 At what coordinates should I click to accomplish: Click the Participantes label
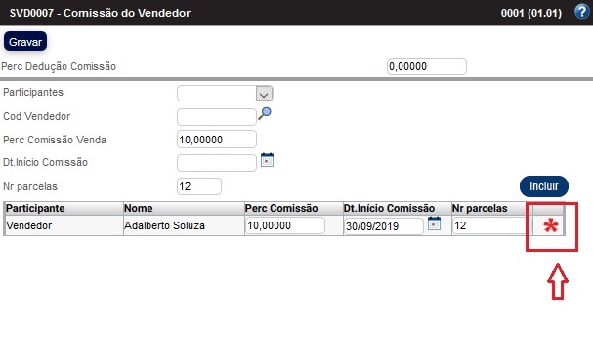(x=33, y=92)
